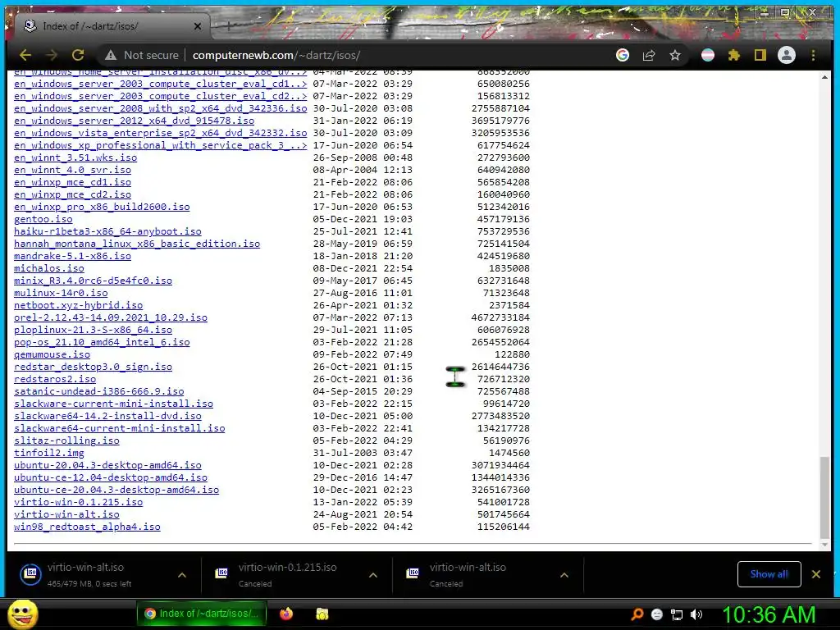
Task: Click en_windows_server_2012_x64_dvd_915478.iso link
Action: tap(135, 121)
